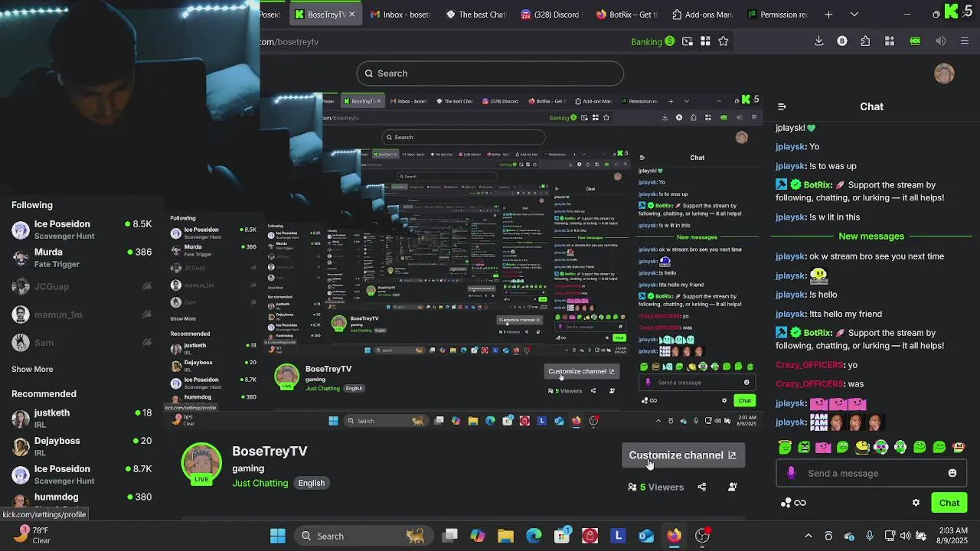Click the Windows taskbar Search box

click(x=362, y=536)
